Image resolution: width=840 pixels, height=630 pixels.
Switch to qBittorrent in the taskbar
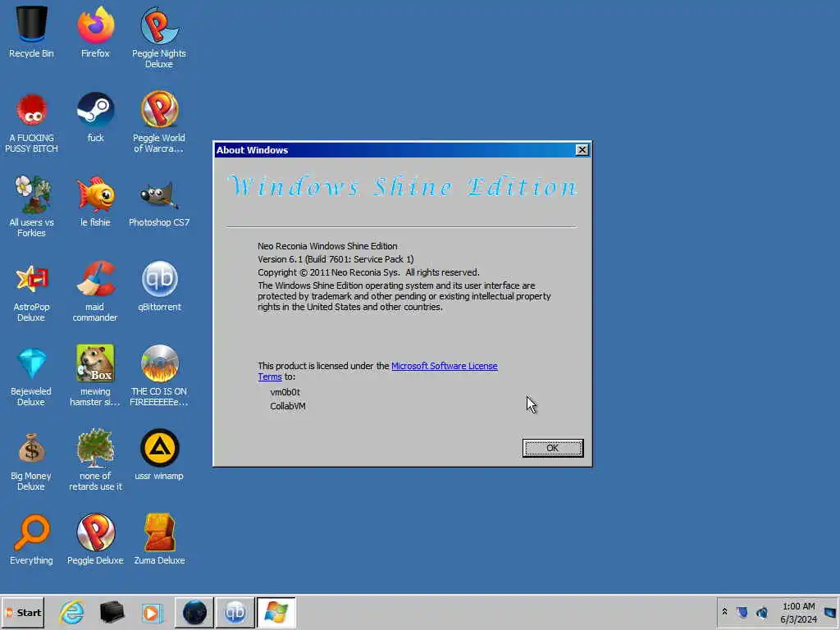235,612
